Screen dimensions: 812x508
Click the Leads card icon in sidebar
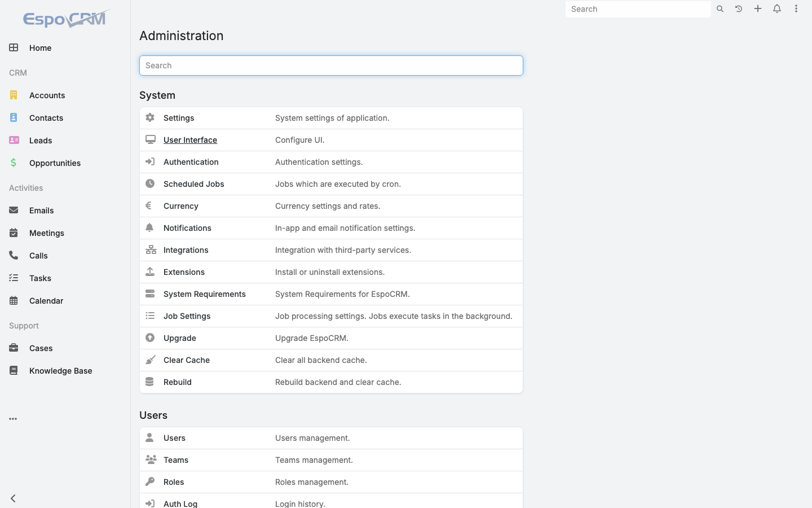point(14,140)
